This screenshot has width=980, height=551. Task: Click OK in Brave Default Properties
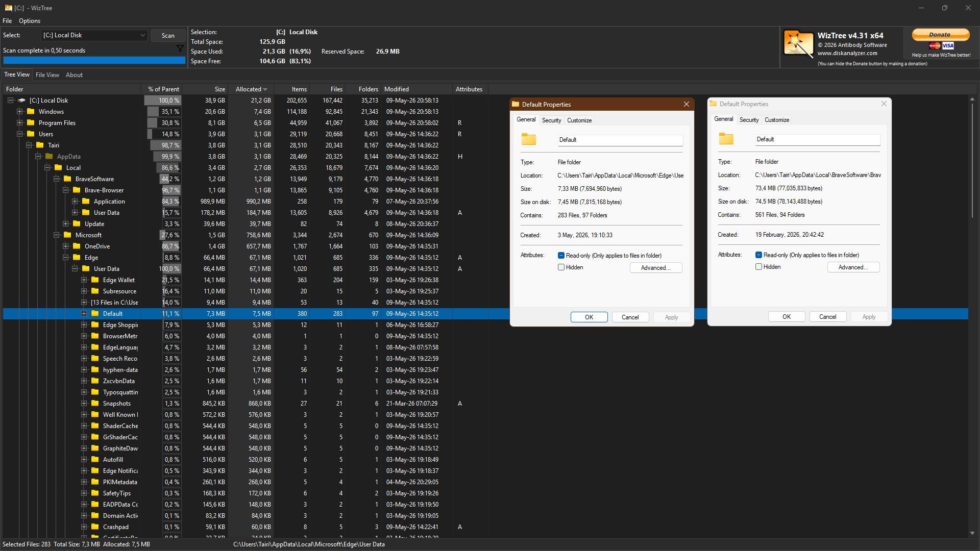pyautogui.click(x=787, y=317)
